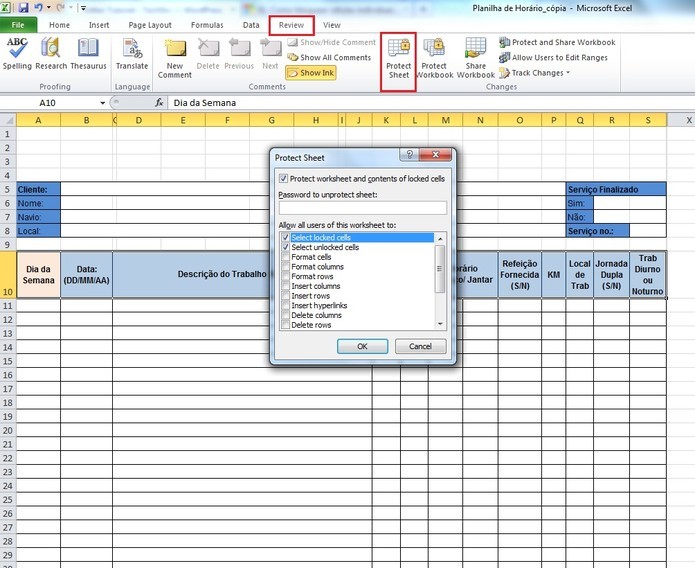Screen dimensions: 695x568
Task: Confirm Protect Sheet with OK
Action: pos(362,346)
